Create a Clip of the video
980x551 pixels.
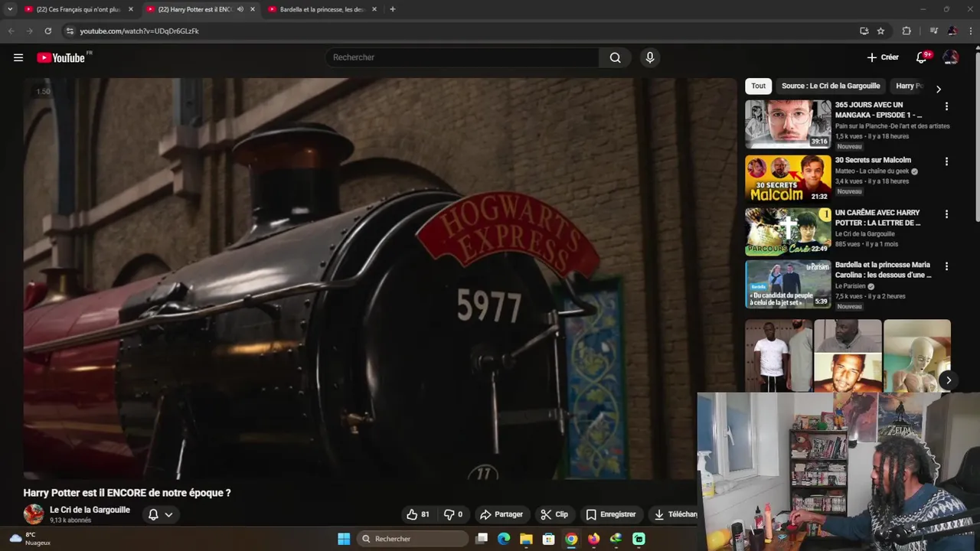click(554, 514)
